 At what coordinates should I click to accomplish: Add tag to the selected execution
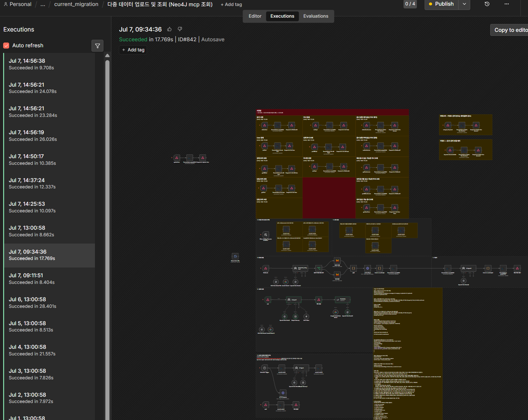133,50
